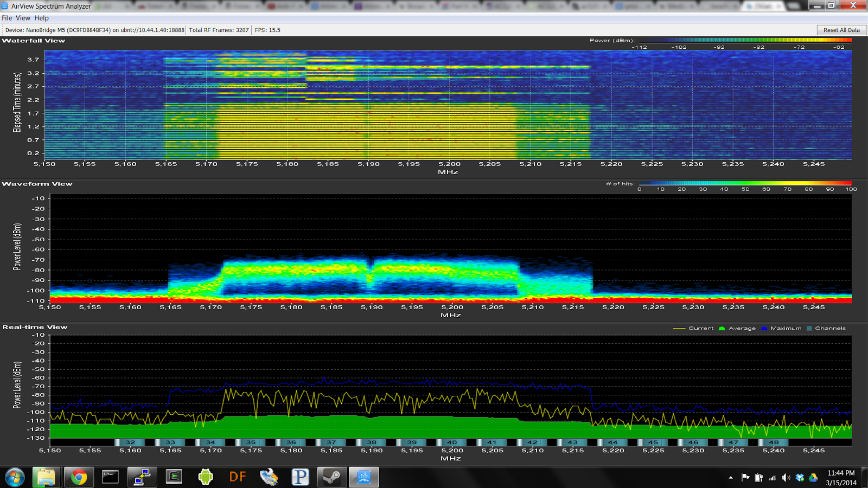This screenshot has height=488, width=868.
Task: Click the Channels legend swatch
Action: pyautogui.click(x=809, y=329)
